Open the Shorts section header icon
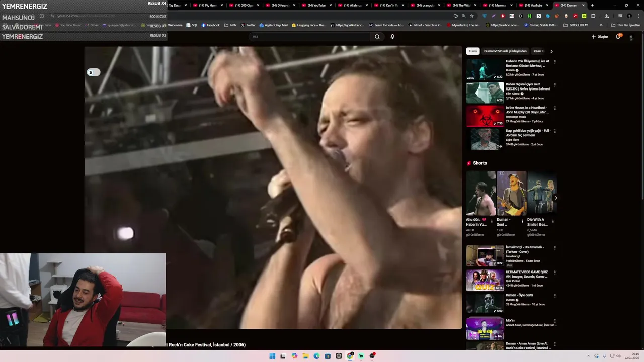The height and width of the screenshot is (362, 644). (x=469, y=163)
